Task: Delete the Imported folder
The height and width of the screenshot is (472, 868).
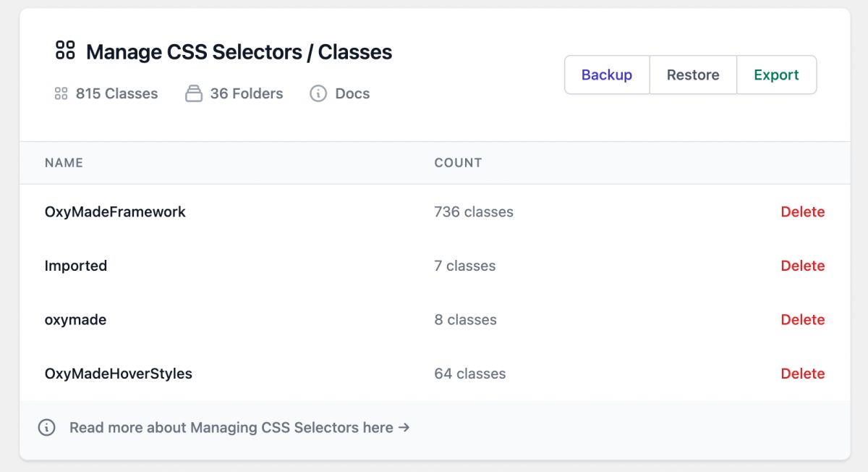Action: 802,266
